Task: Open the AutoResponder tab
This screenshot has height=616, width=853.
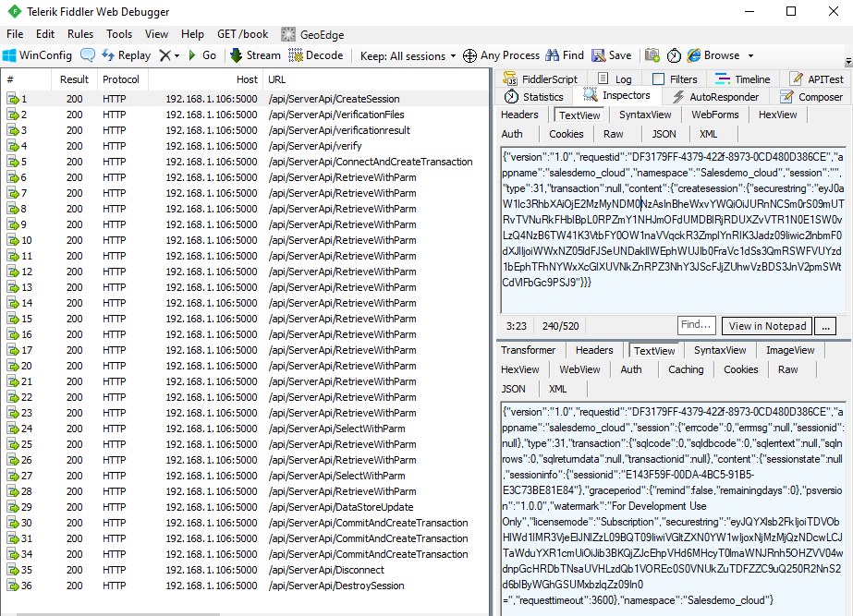Action: [715, 97]
